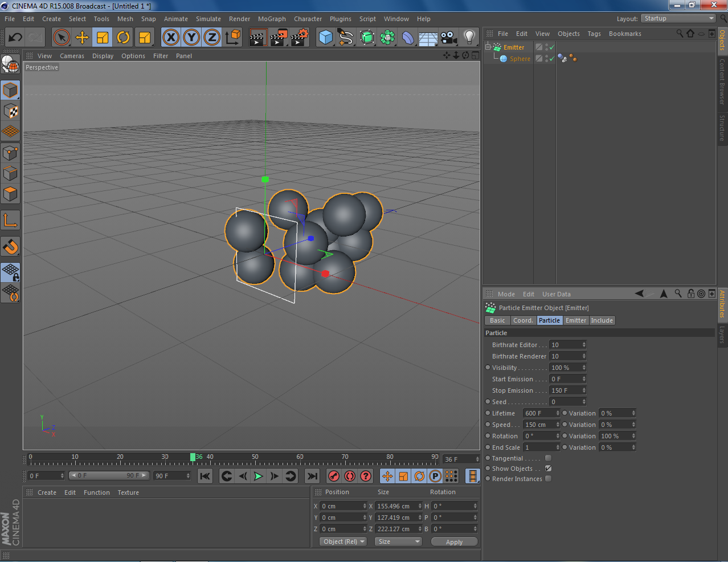The image size is (728, 562).
Task: Click the preview range slider bar
Action: click(x=109, y=475)
